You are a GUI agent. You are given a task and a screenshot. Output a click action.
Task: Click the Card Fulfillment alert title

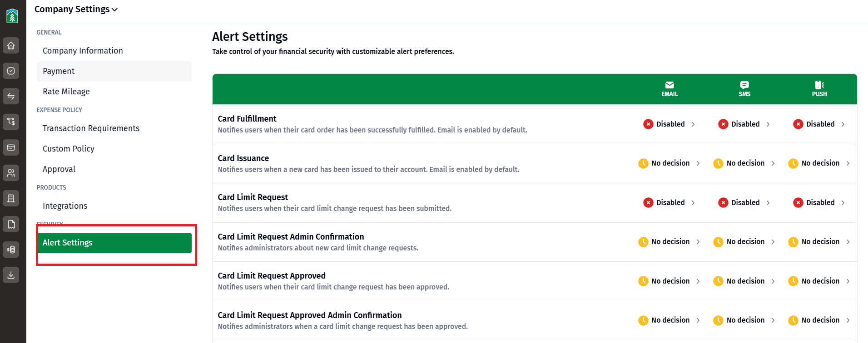(x=247, y=119)
